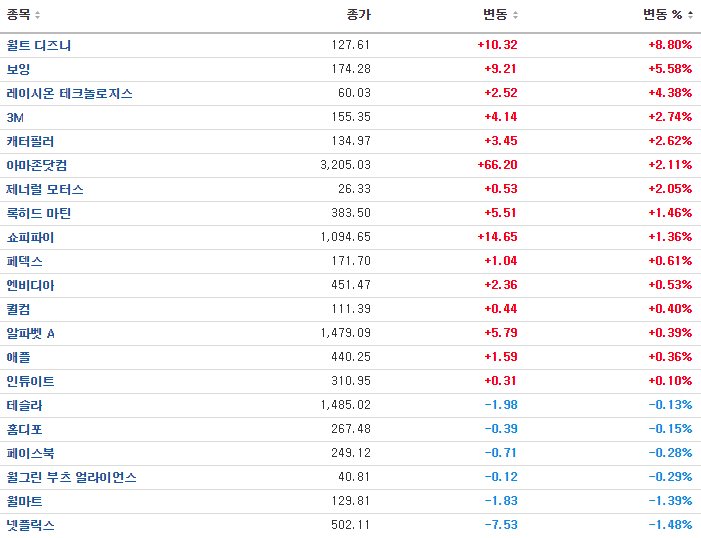Click the 종가 column header

pos(359,15)
